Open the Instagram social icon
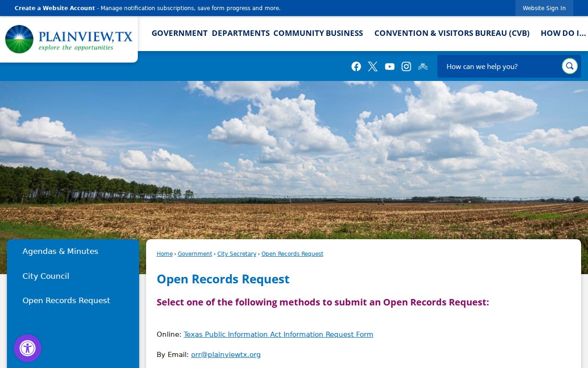Image resolution: width=588 pixels, height=368 pixels. coord(406,66)
